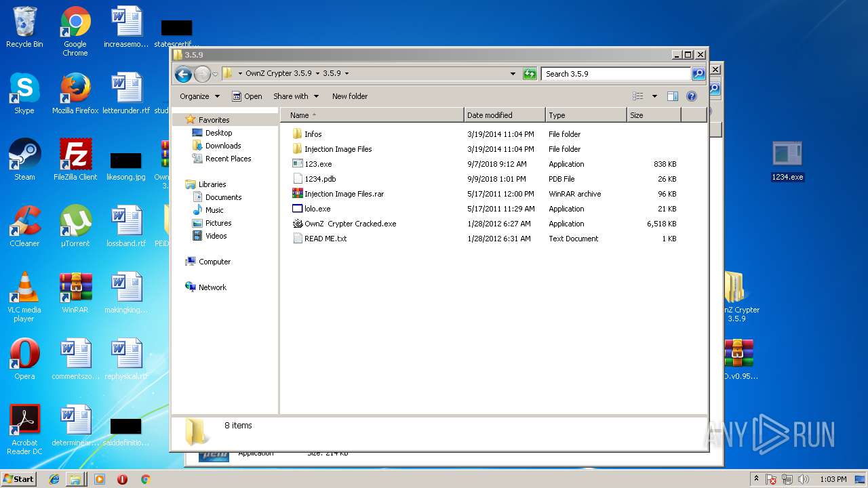The height and width of the screenshot is (488, 868).
Task: Go back with the Explorer back arrow
Action: point(182,74)
